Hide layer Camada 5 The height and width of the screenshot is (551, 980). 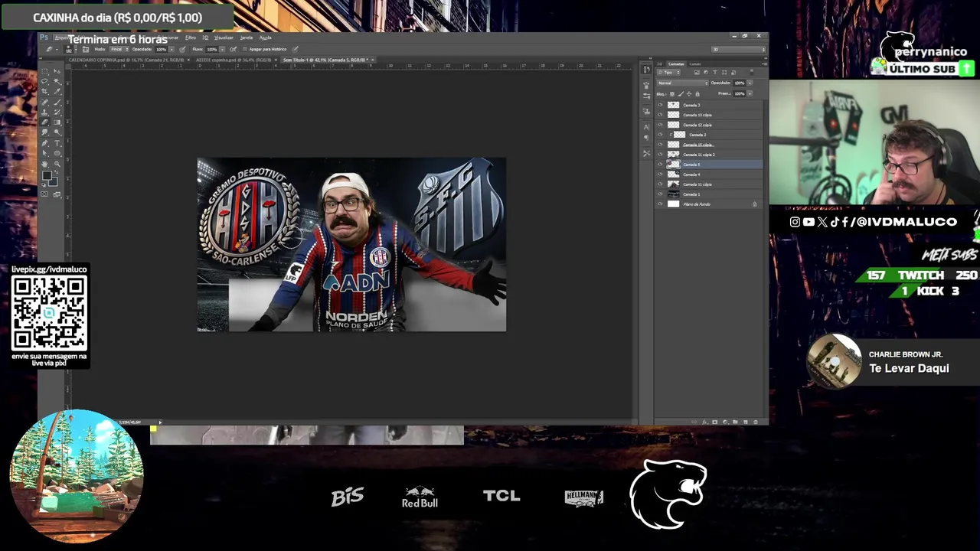[x=660, y=165]
